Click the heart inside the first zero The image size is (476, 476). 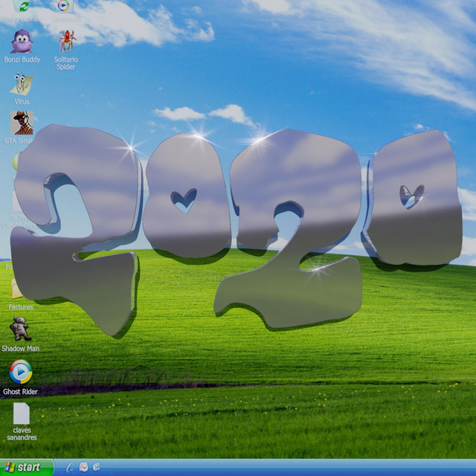tap(184, 199)
